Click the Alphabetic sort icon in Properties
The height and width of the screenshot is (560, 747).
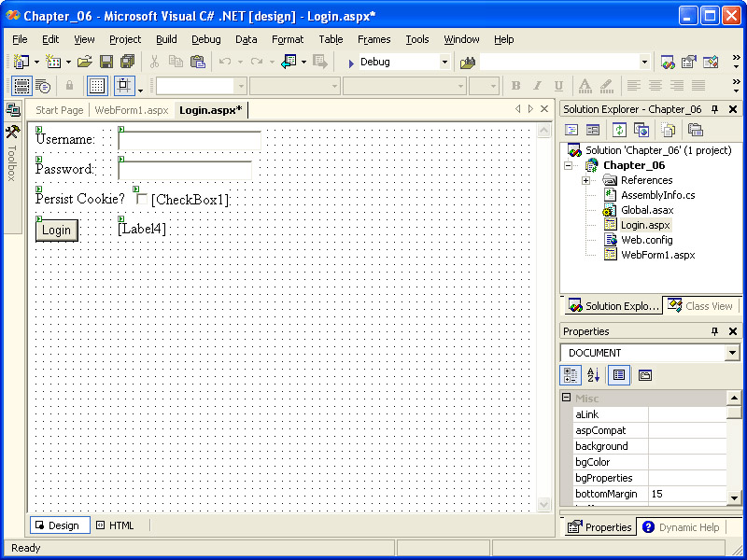click(593, 375)
